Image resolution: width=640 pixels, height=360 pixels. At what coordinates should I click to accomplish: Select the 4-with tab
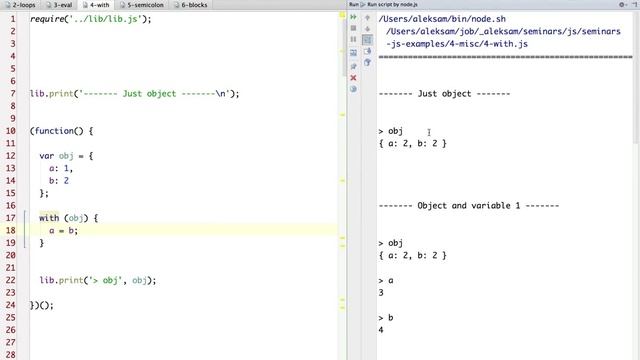96,5
